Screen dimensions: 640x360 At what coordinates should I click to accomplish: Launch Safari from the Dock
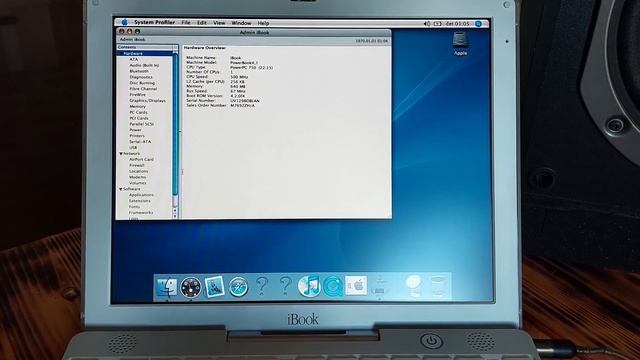(238, 287)
